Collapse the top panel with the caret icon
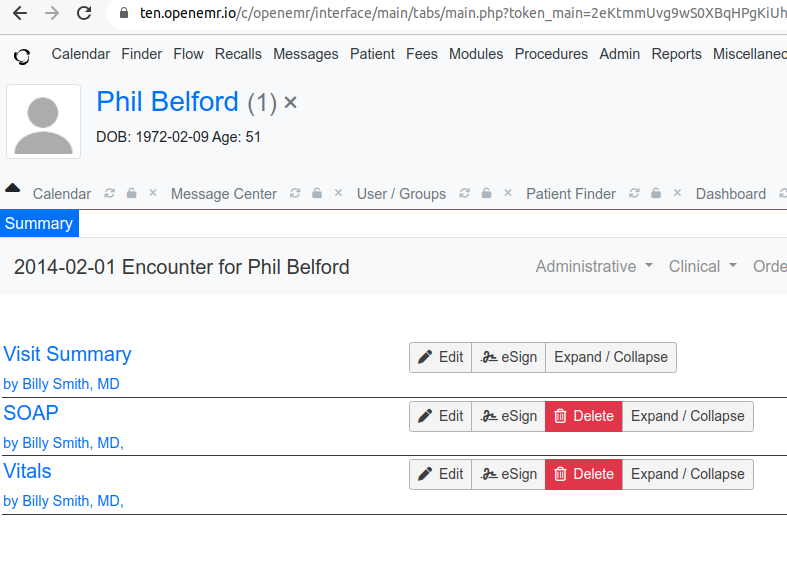This screenshot has height=565, width=787. pyautogui.click(x=13, y=188)
